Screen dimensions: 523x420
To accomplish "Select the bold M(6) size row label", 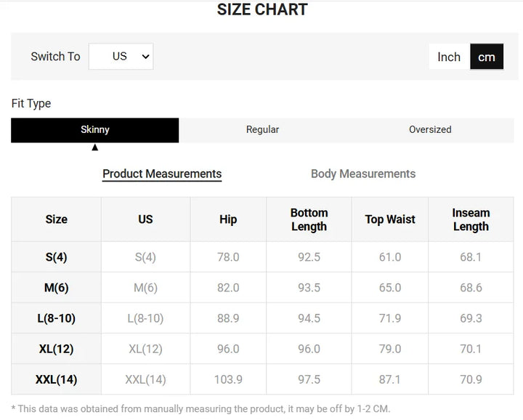I will (56, 288).
